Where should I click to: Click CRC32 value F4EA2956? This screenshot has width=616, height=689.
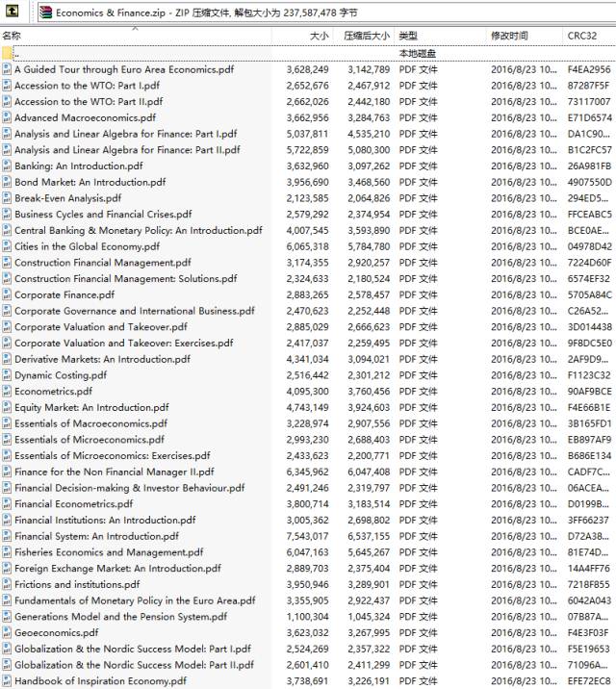589,69
